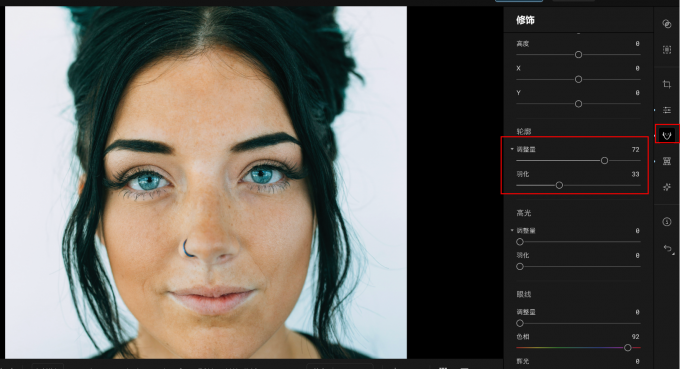Click the 高光 section heading
The height and width of the screenshot is (369, 680).
click(x=523, y=213)
